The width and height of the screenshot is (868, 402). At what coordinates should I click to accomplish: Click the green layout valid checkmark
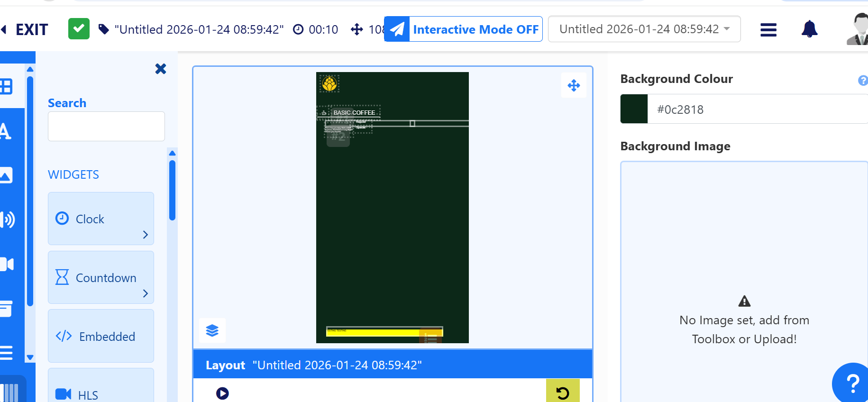coord(79,29)
